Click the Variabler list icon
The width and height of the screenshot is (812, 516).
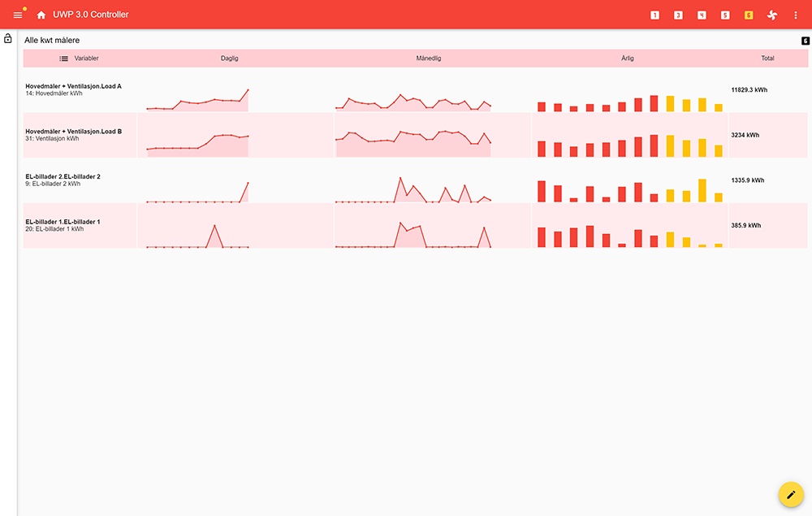(64, 59)
